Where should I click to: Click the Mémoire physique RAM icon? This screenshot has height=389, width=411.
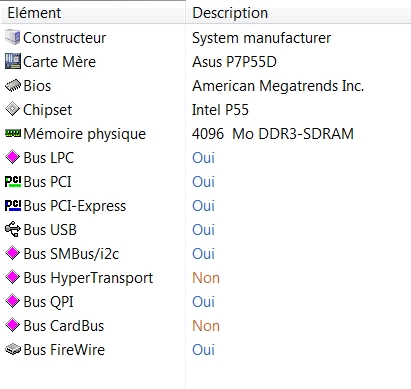pyautogui.click(x=13, y=133)
